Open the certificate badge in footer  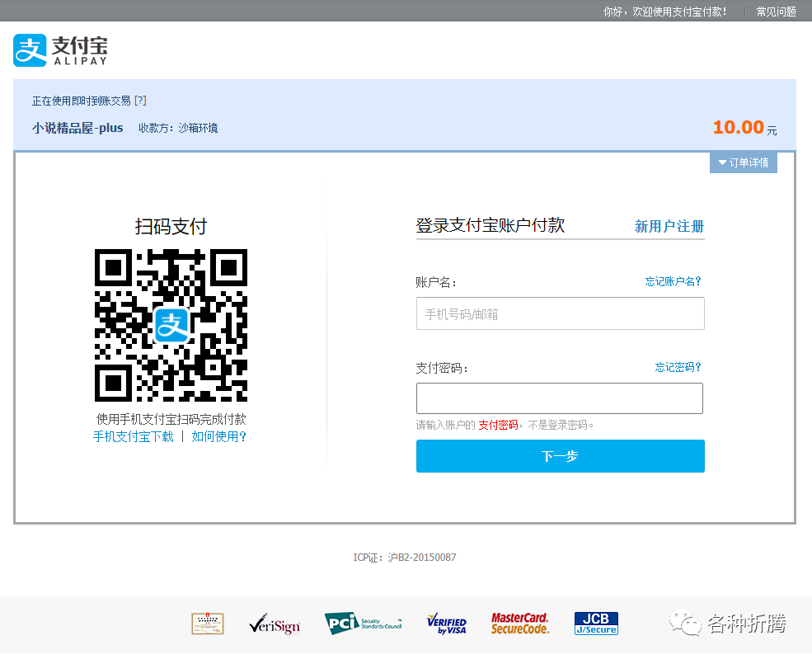[x=208, y=624]
